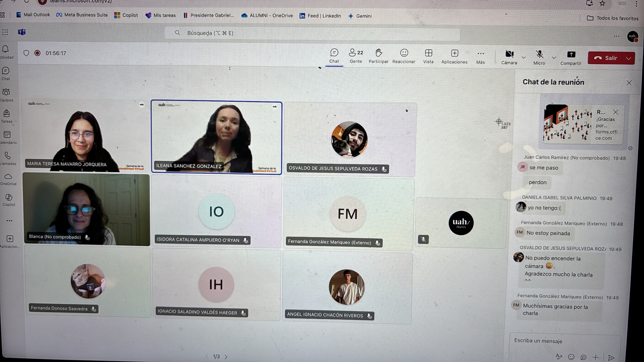Open OneDrive in Teams sidebar
Screen dimensions: 644x362
point(8,179)
